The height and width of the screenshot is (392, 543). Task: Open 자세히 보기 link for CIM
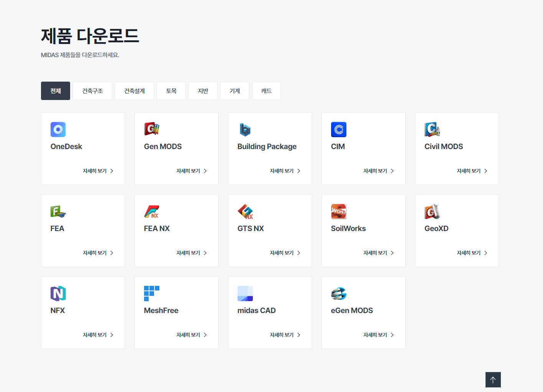[x=379, y=171]
